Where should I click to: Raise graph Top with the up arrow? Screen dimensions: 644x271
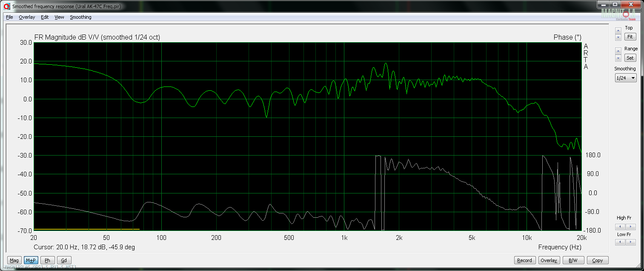618,31
